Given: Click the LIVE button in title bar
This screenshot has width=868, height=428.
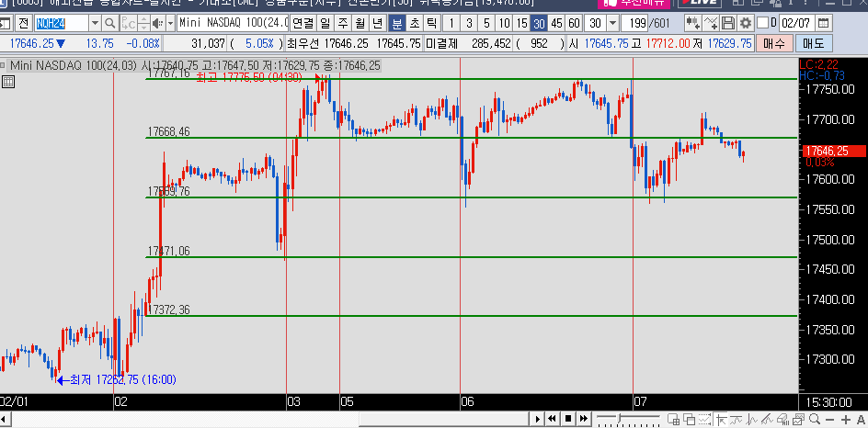Looking at the screenshot, I should [x=700, y=3].
